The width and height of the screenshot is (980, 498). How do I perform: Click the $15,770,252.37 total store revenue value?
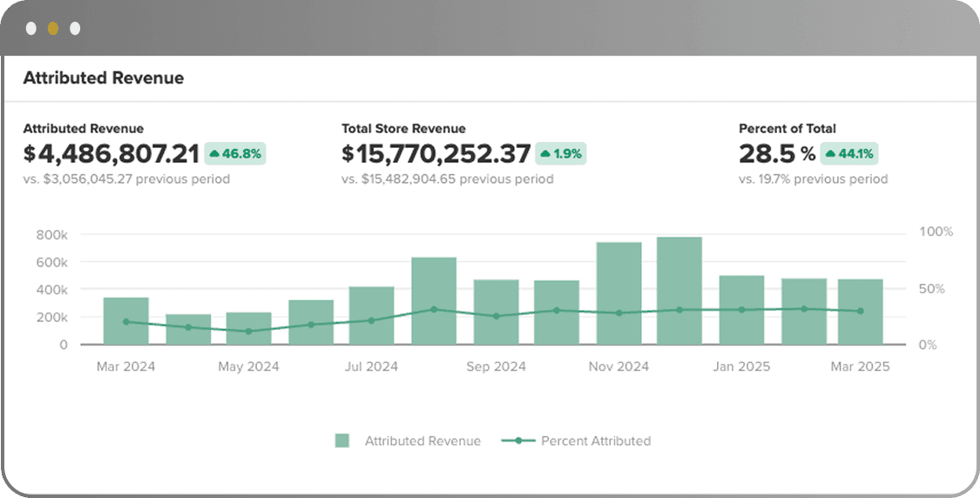(436, 154)
